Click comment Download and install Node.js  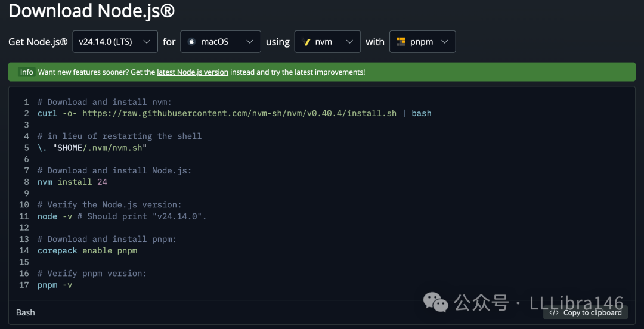coord(114,170)
